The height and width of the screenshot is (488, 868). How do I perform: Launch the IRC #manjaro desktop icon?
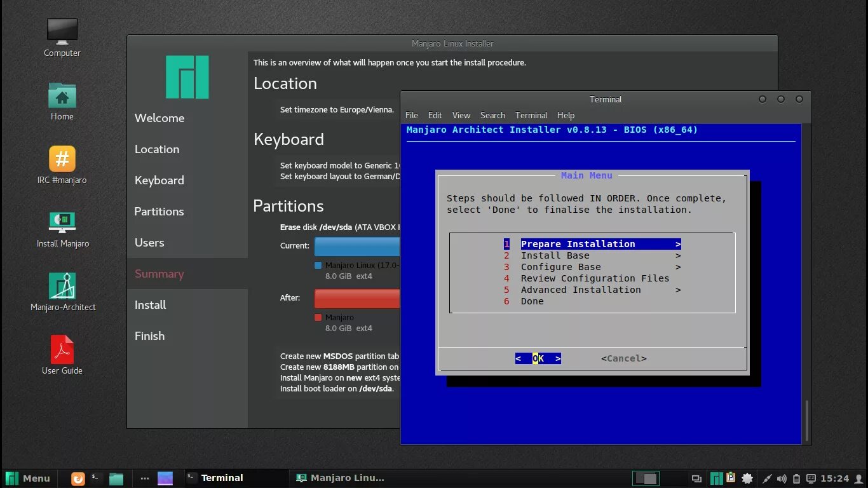click(x=62, y=165)
